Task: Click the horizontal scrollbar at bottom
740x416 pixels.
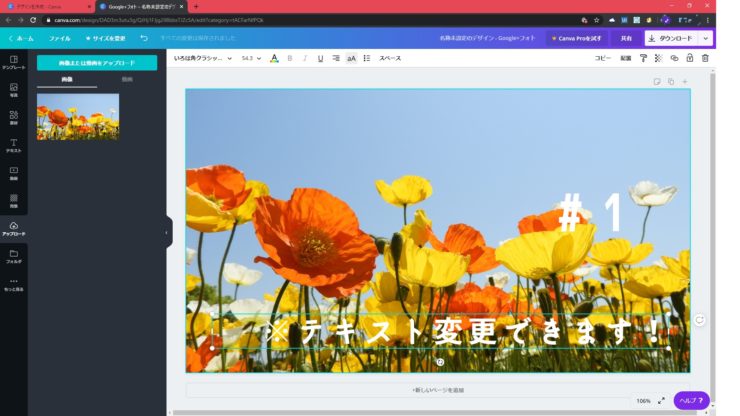Action: tap(434, 413)
